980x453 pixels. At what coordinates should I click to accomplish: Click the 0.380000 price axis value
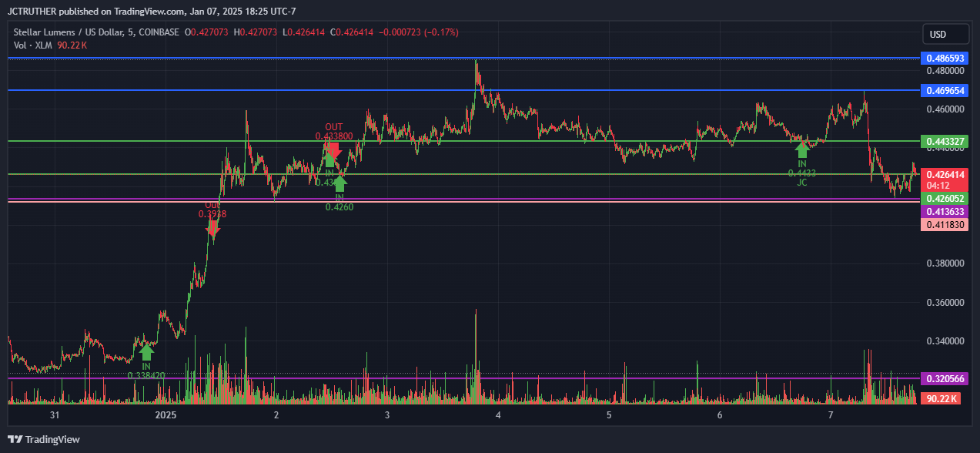[945, 263]
